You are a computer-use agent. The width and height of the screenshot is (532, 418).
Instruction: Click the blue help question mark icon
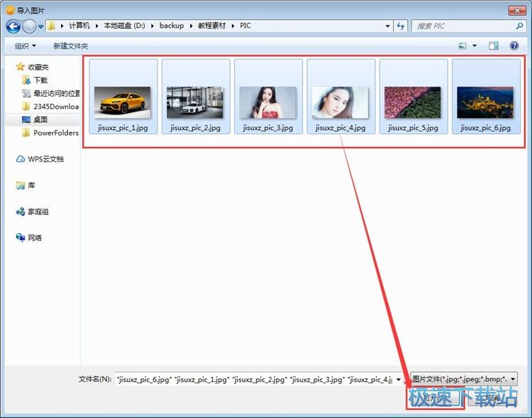coord(514,45)
